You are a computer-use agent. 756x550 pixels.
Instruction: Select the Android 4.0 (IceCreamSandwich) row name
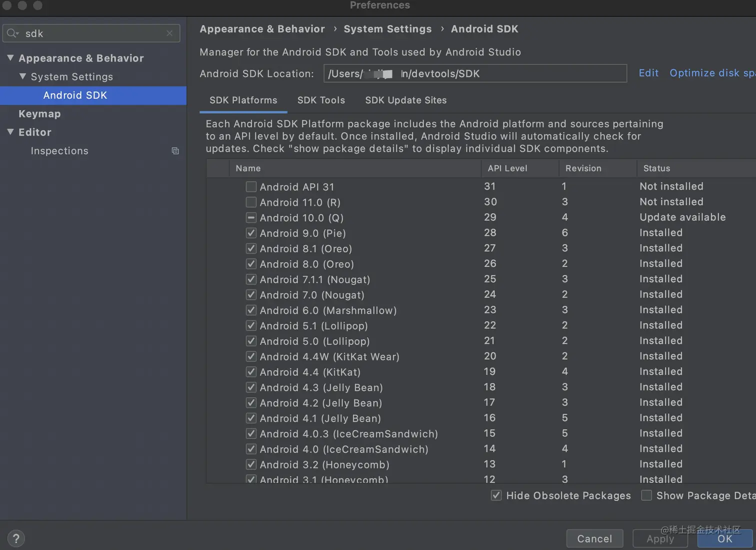(x=344, y=449)
